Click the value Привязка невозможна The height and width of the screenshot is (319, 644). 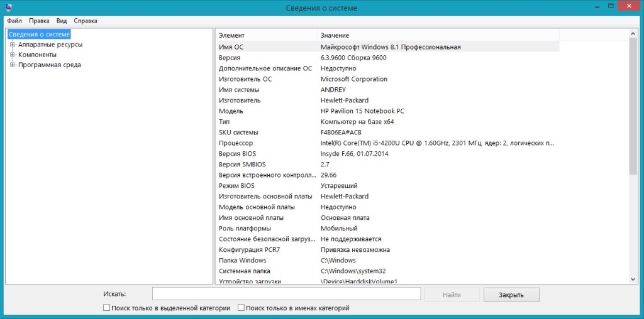(355, 250)
